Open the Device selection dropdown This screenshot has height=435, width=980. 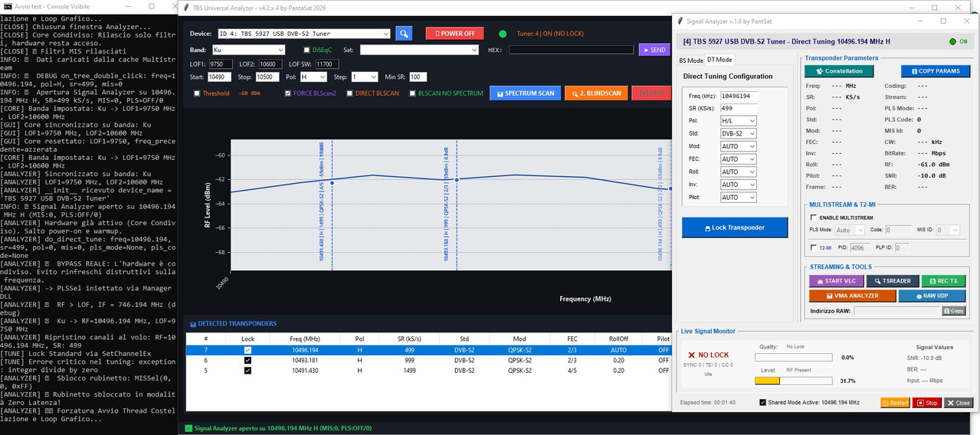coord(303,34)
